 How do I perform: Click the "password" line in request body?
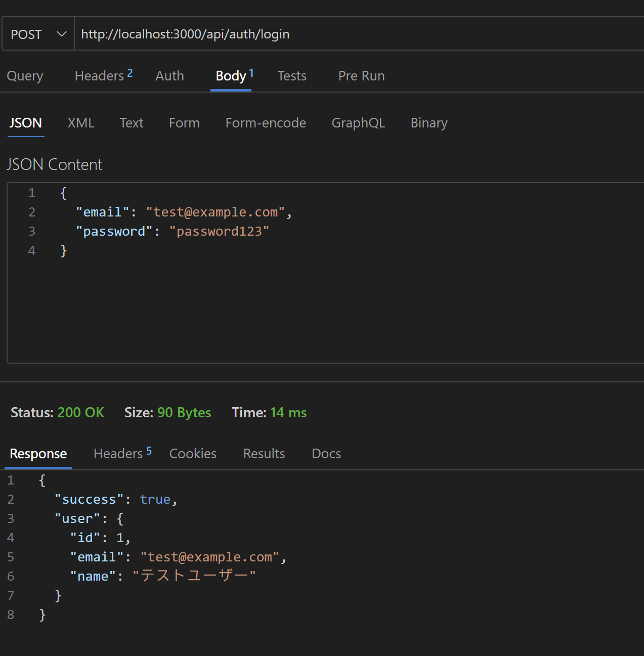click(x=173, y=231)
